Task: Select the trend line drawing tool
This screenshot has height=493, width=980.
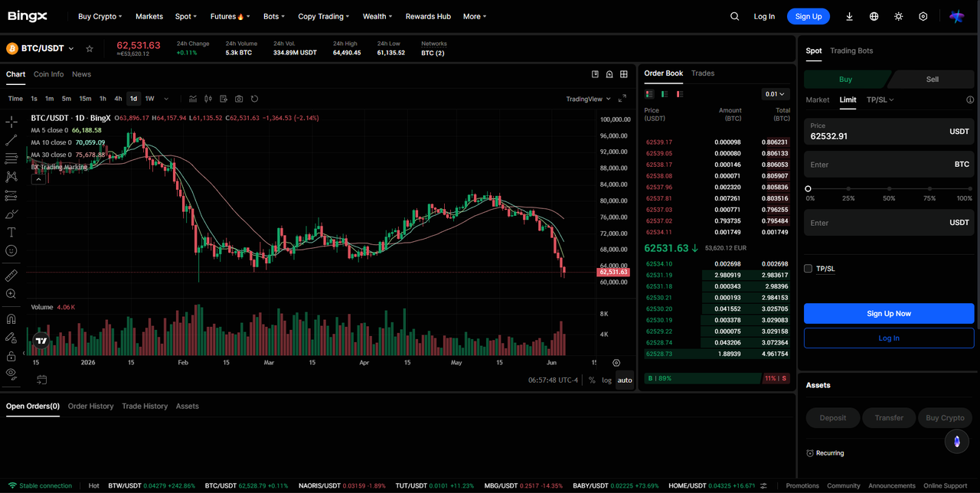Action: 11,140
